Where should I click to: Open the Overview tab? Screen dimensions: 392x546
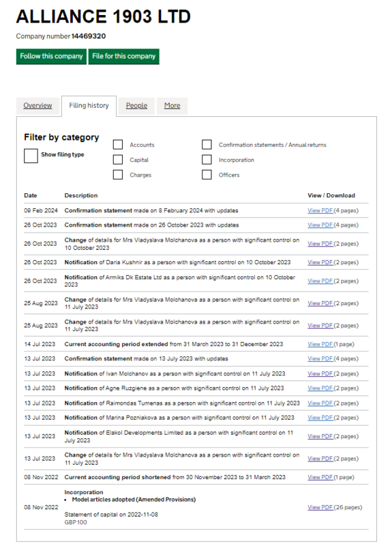pyautogui.click(x=37, y=106)
